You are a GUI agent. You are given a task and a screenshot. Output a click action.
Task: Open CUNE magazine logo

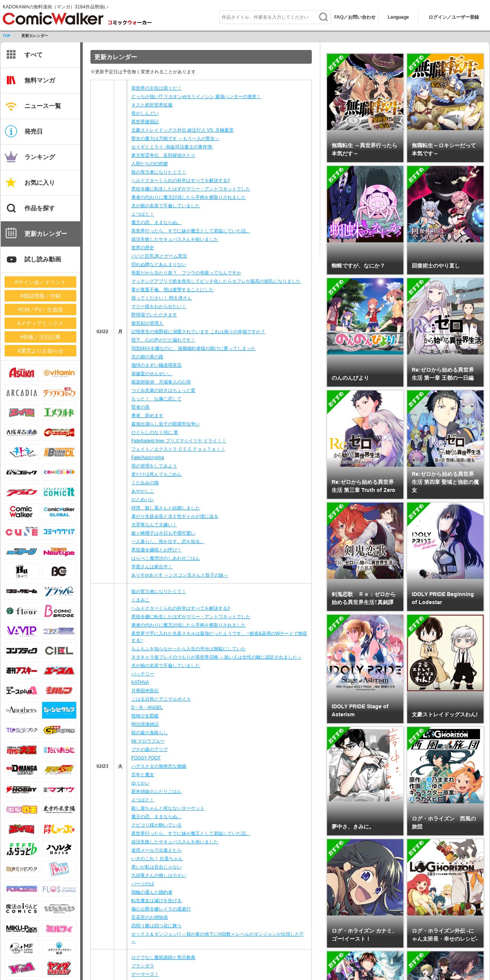[x=22, y=532]
